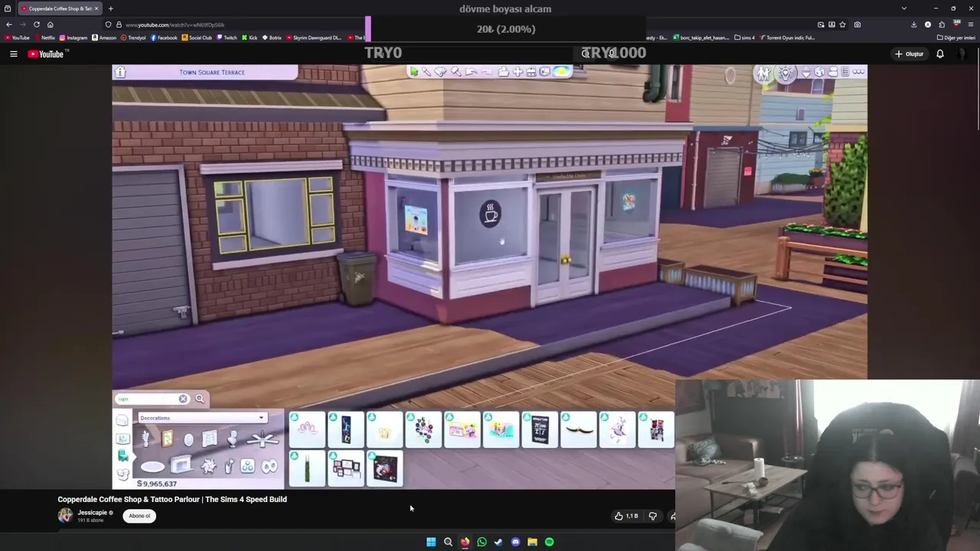Open the Twitch bookmark
This screenshot has height=551, width=980.
tap(227, 37)
